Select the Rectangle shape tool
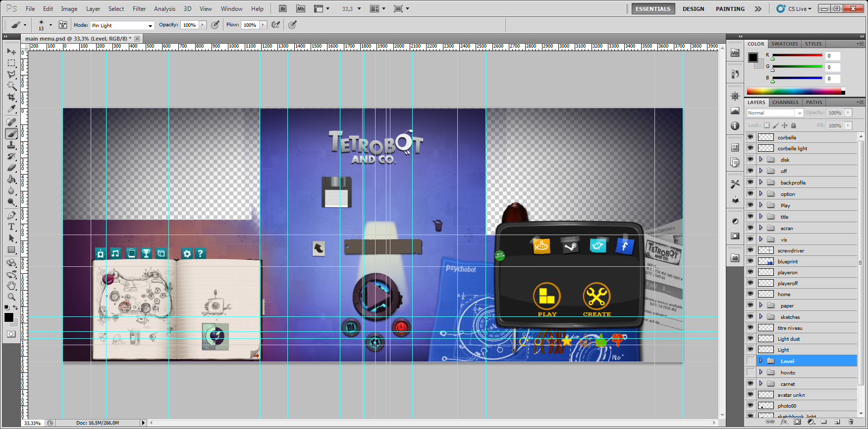The width and height of the screenshot is (868, 429). (11, 249)
